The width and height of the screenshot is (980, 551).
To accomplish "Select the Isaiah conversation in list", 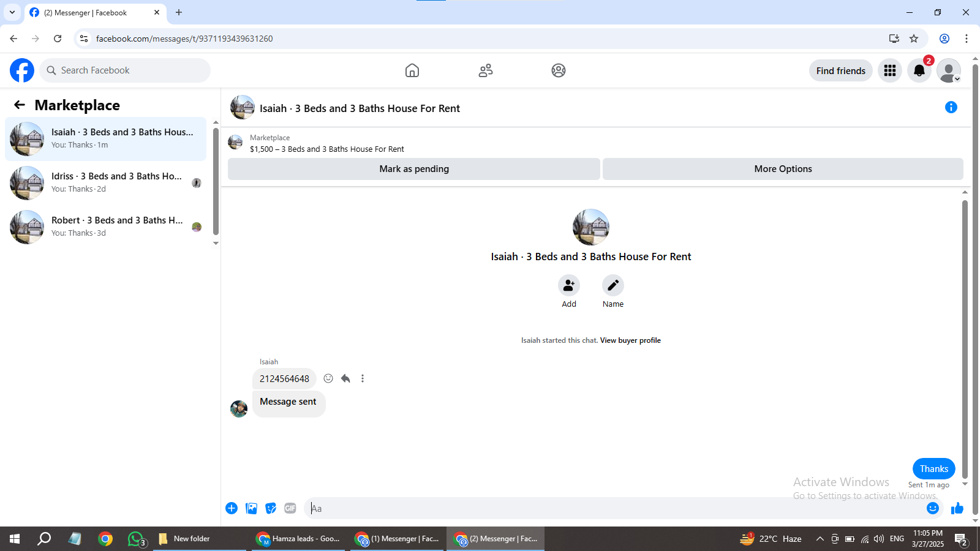I will [x=106, y=139].
